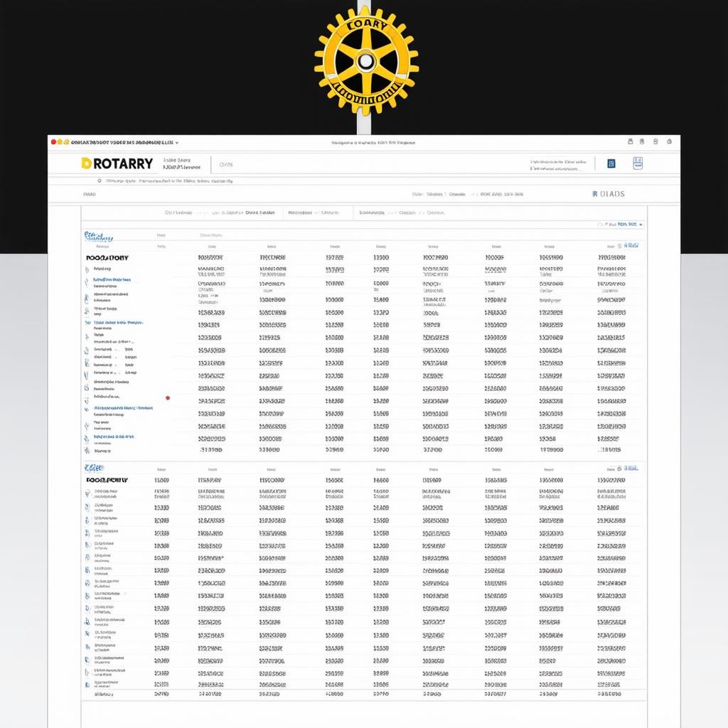Click the FOOD.PCRITY section heading

[x=107, y=480]
